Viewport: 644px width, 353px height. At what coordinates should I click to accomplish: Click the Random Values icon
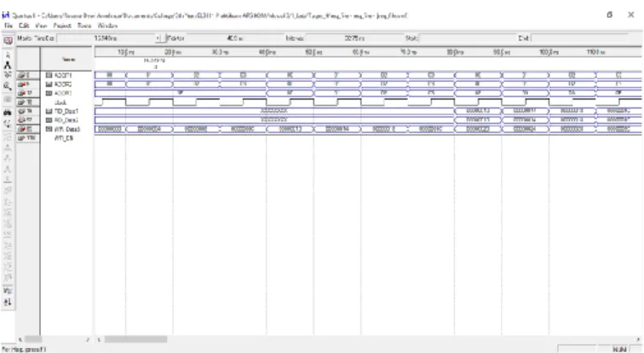pyautogui.click(x=8, y=278)
